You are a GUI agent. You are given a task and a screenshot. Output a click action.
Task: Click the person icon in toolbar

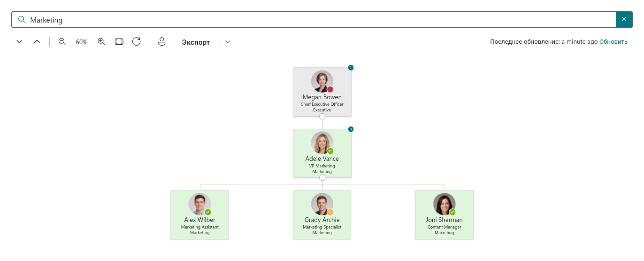(x=162, y=42)
